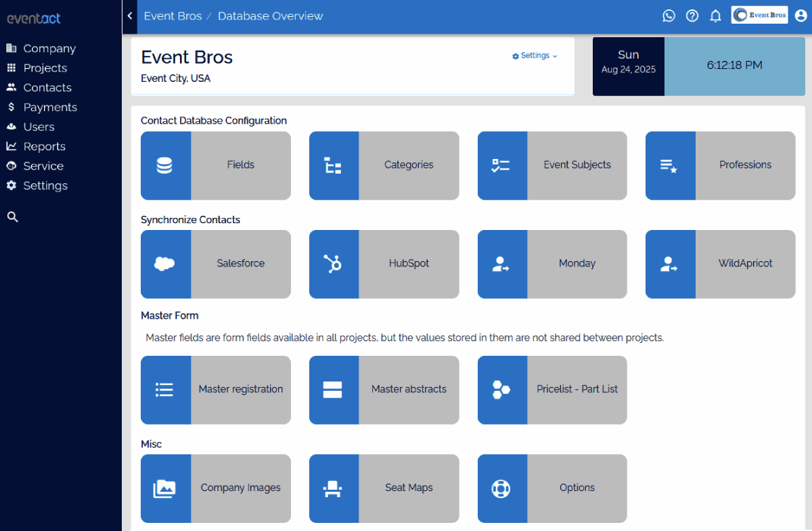812x531 pixels.
Task: Click the Event Bros company logo
Action: tap(759, 15)
